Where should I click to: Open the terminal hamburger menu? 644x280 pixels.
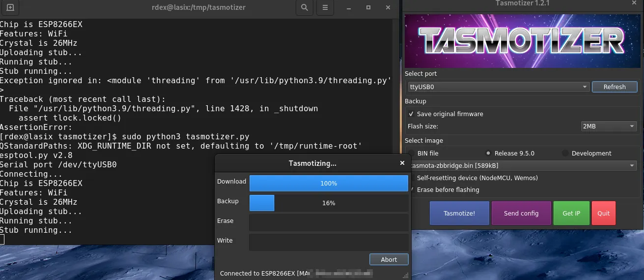click(325, 7)
